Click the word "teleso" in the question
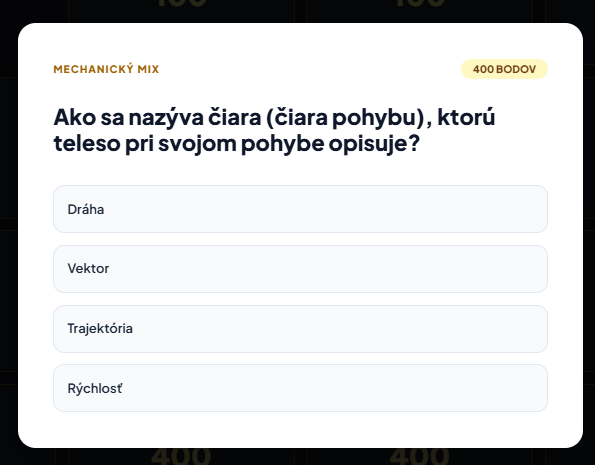Screen dimensions: 595x465 coord(87,143)
